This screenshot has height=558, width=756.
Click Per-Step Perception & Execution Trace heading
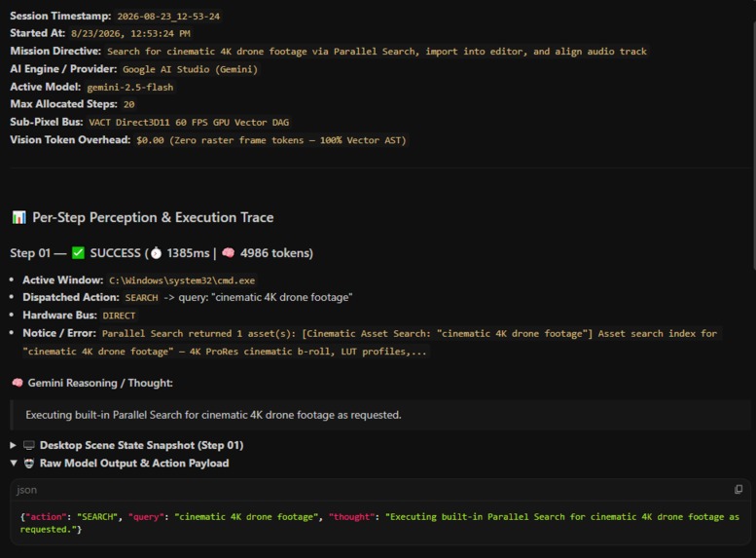pos(153,217)
